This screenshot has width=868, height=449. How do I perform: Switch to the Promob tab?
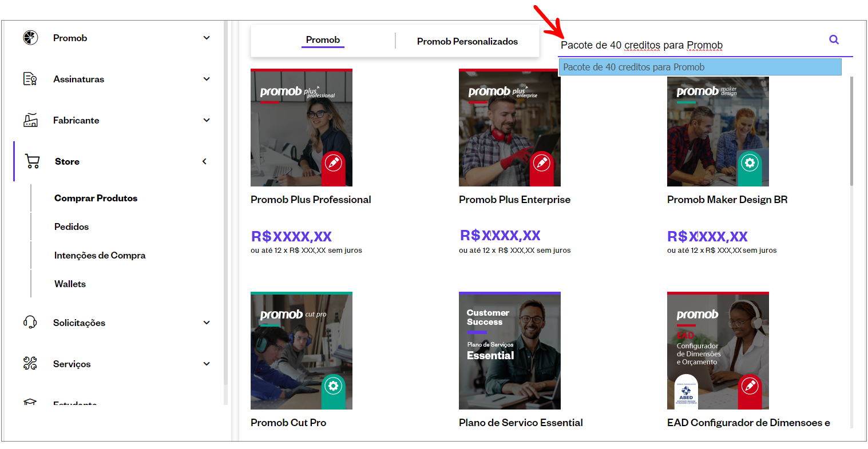point(323,40)
